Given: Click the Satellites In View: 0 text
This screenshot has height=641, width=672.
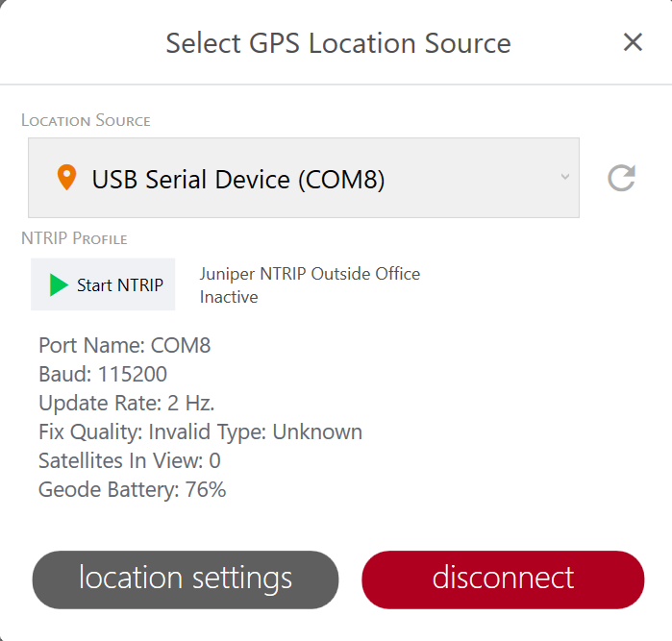Looking at the screenshot, I should [129, 460].
